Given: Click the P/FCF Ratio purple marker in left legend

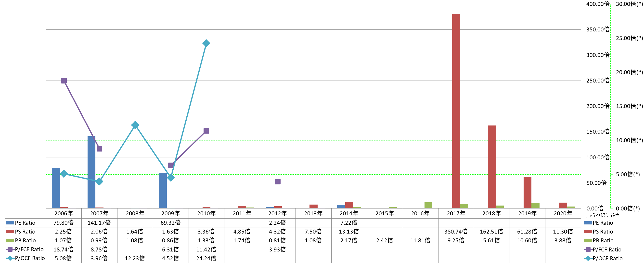Looking at the screenshot, I should (10, 249).
